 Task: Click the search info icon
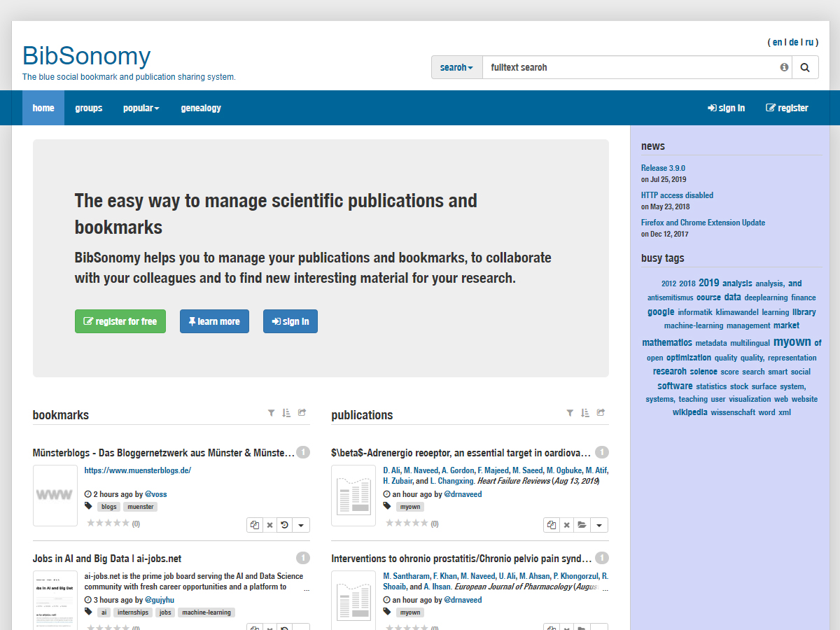(784, 67)
